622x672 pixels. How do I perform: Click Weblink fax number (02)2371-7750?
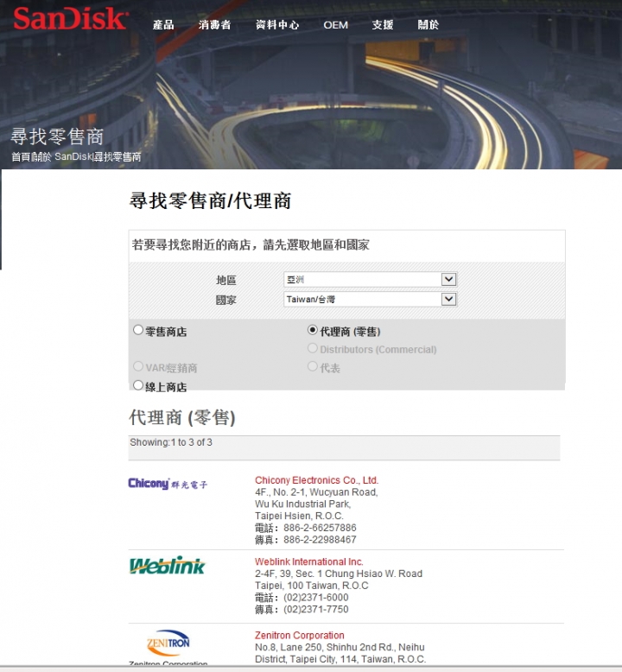pyautogui.click(x=316, y=610)
